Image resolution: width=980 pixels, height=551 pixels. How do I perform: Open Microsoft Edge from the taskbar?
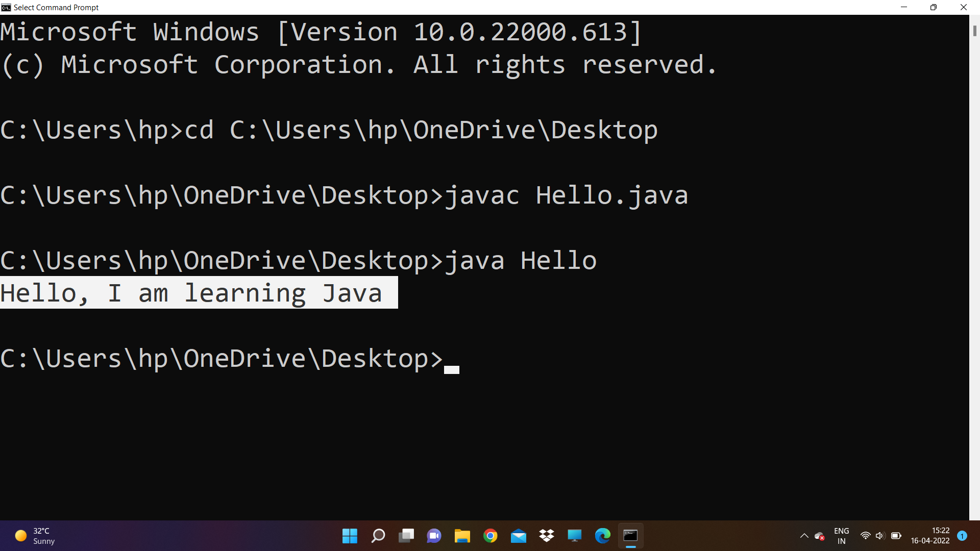(x=602, y=536)
